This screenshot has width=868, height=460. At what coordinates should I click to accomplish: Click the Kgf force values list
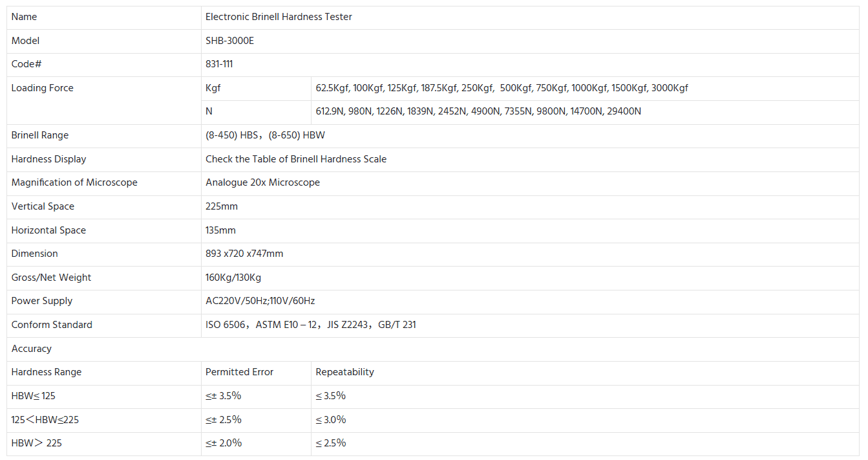point(502,88)
